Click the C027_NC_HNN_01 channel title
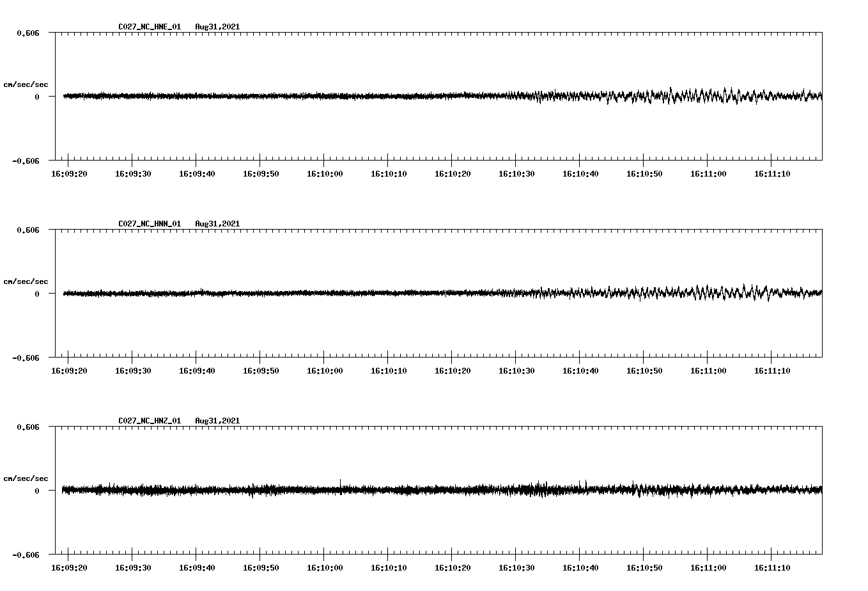Screen dimensions: 868x591 click(x=150, y=224)
